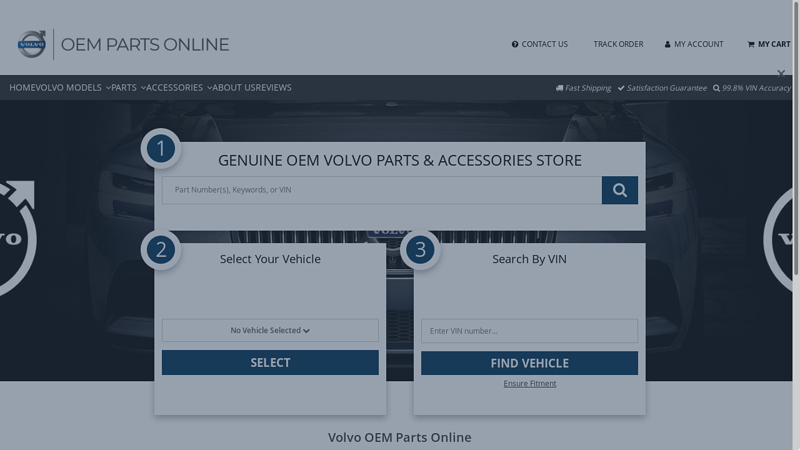This screenshot has width=800, height=450.
Task: Open the Ensure Fitment link
Action: [x=530, y=384]
